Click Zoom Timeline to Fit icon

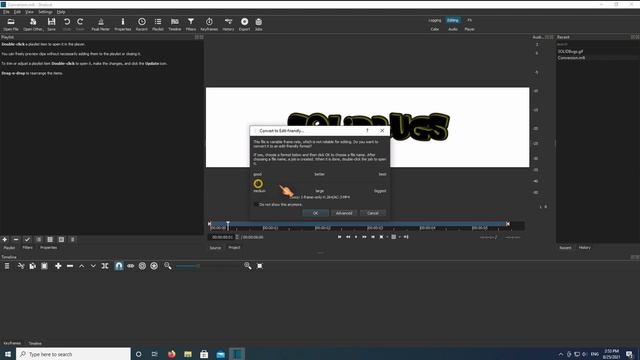coord(260,266)
